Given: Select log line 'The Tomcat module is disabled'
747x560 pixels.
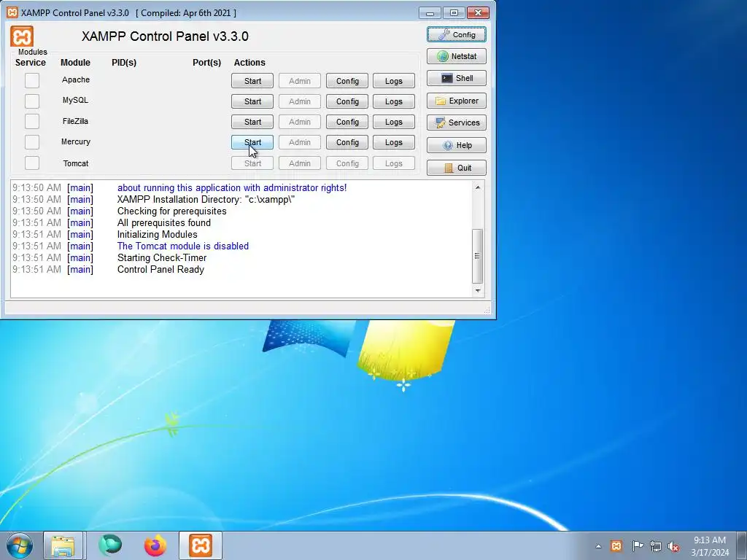Looking at the screenshot, I should [x=183, y=246].
